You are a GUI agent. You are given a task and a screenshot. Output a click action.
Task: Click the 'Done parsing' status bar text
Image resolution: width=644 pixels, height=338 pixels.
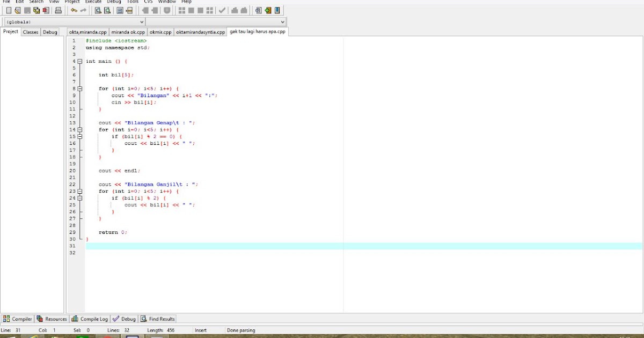pyautogui.click(x=241, y=330)
